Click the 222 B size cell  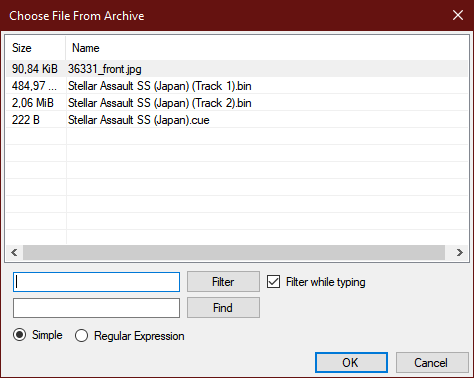pyautogui.click(x=26, y=120)
